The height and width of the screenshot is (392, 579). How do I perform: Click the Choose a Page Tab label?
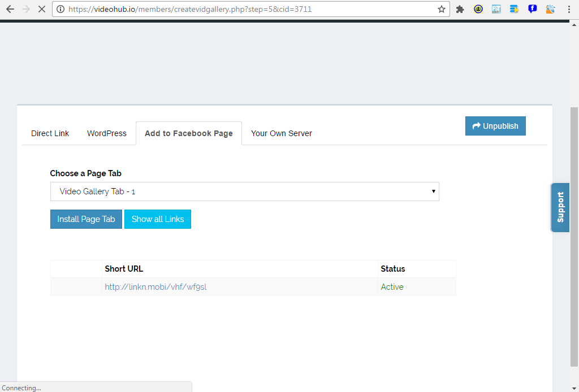click(x=86, y=173)
